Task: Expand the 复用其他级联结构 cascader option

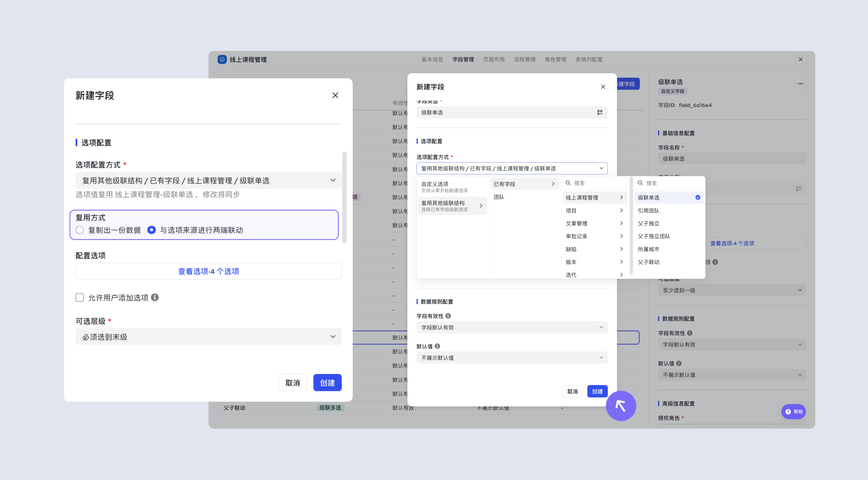Action: [452, 206]
